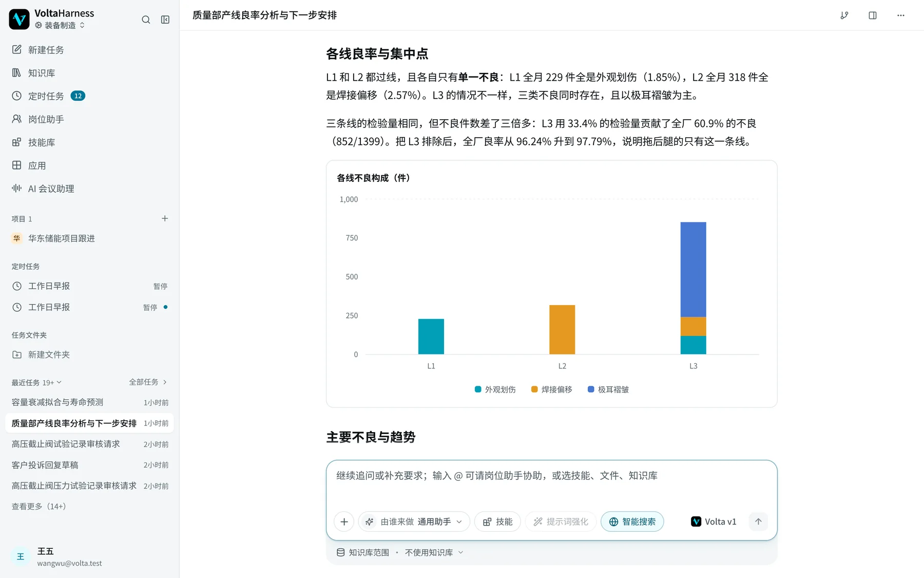924x578 pixels.
Task: Send message with the up-arrow button
Action: [x=758, y=521]
